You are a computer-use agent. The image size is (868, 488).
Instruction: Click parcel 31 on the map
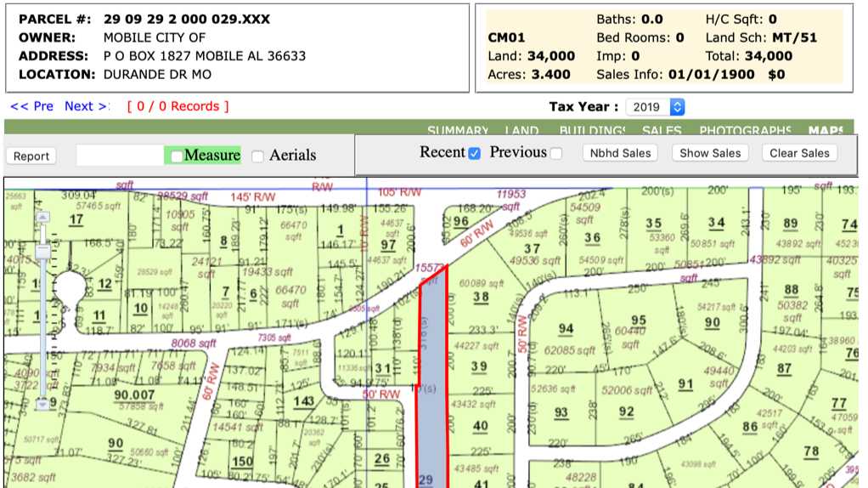click(382, 368)
